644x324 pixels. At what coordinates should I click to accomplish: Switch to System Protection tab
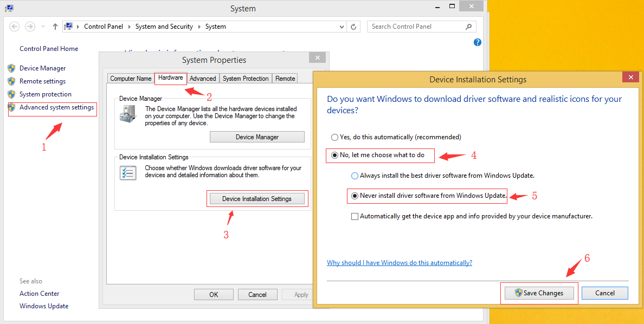point(246,79)
